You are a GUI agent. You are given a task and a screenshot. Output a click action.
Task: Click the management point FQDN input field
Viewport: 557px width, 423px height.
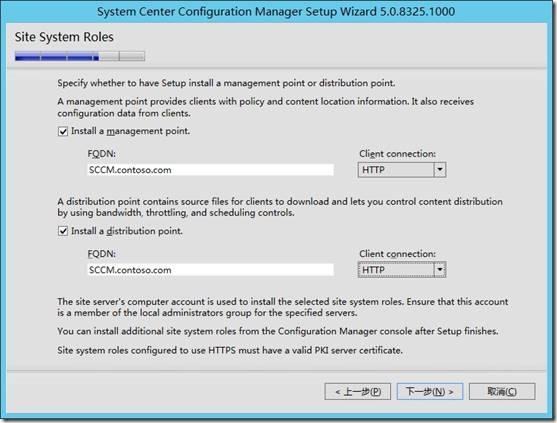coord(211,170)
